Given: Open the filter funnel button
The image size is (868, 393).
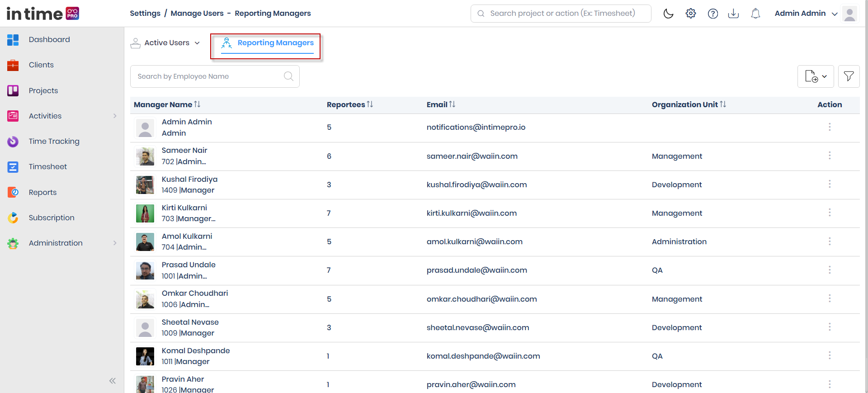Looking at the screenshot, I should (x=849, y=76).
